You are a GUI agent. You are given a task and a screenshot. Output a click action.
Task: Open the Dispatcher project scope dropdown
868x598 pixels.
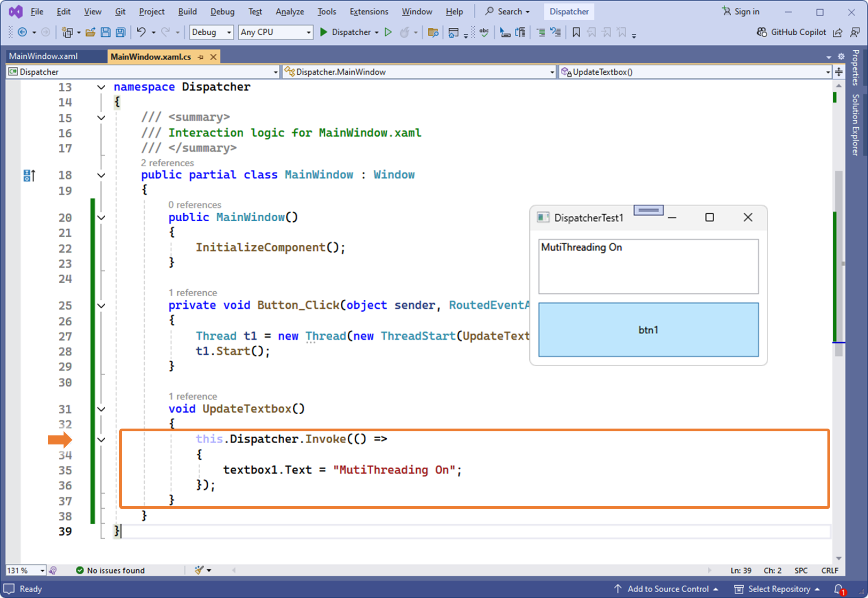[143, 72]
